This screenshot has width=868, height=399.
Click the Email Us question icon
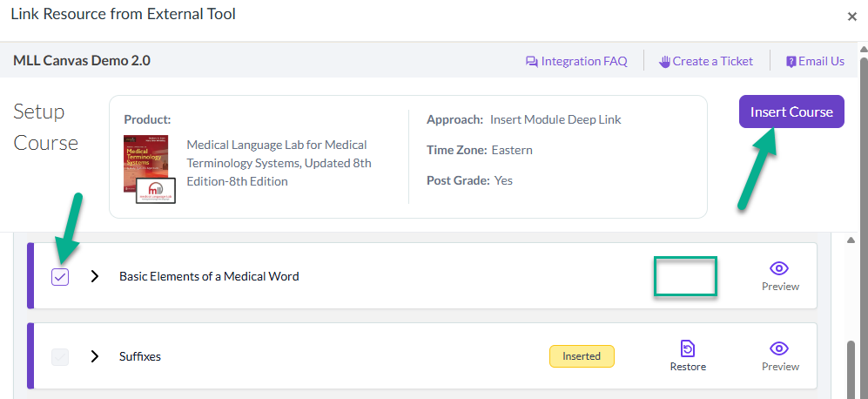(791, 62)
